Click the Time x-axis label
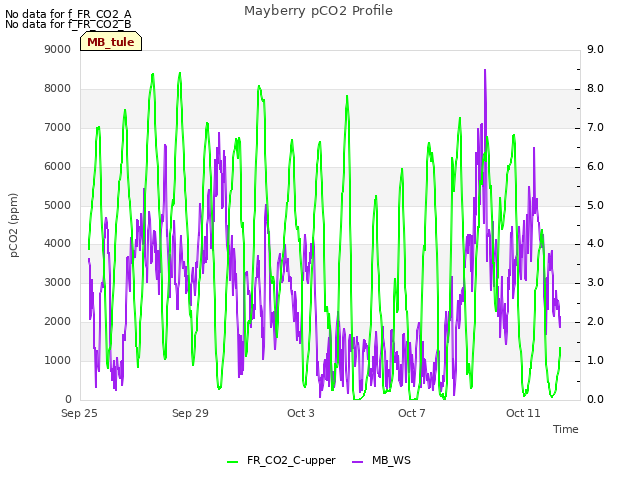640x480 pixels. coord(566,429)
